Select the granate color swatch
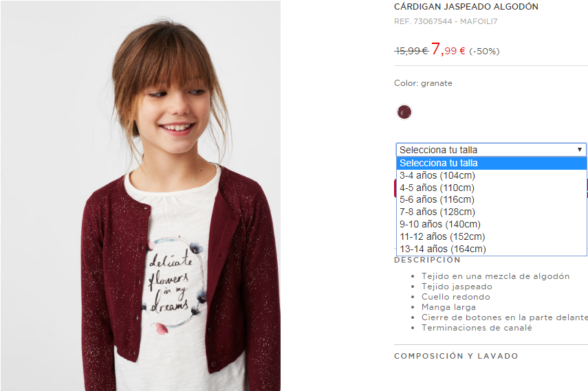This screenshot has width=588, height=391. [404, 112]
